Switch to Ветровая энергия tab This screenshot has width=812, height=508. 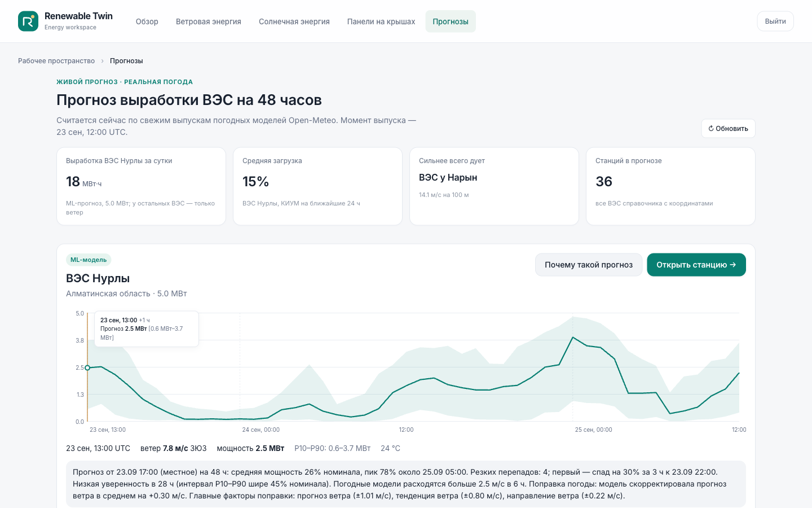click(x=209, y=21)
